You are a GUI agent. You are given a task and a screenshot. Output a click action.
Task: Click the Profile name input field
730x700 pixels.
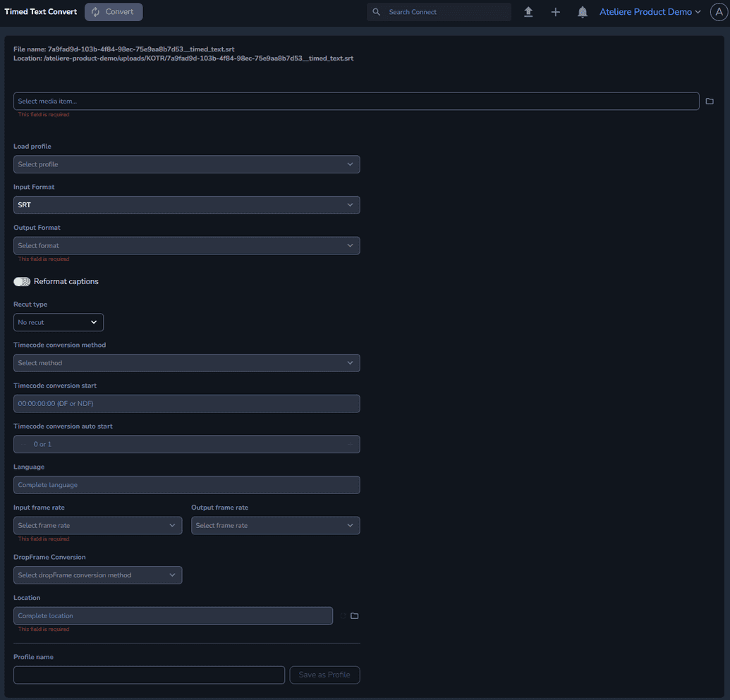149,675
